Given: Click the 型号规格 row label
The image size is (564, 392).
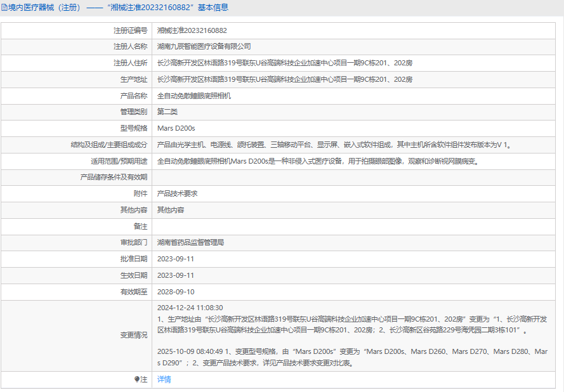Looking at the screenshot, I should click(x=134, y=128).
